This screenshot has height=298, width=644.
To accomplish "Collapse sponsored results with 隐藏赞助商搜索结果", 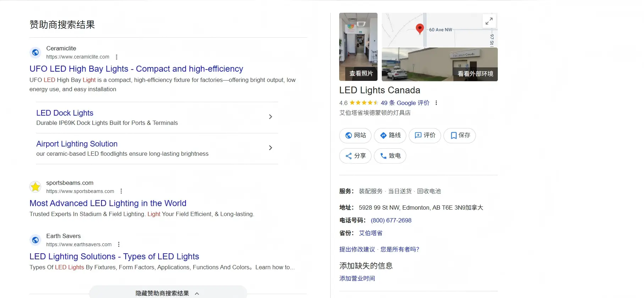I will [168, 293].
